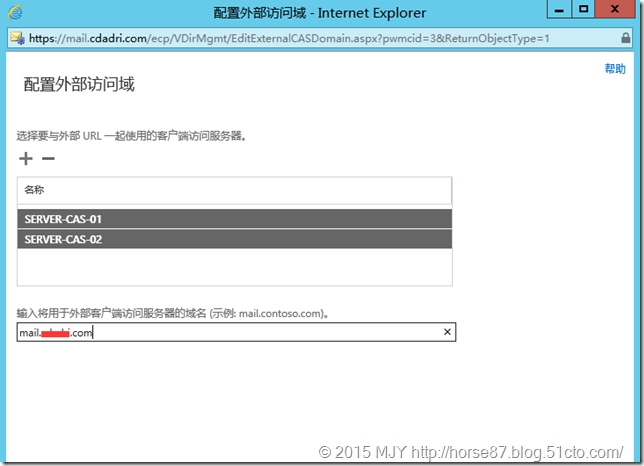Click the 配置外部访问域 page heading
This screenshot has width=644, height=466.
(x=79, y=85)
